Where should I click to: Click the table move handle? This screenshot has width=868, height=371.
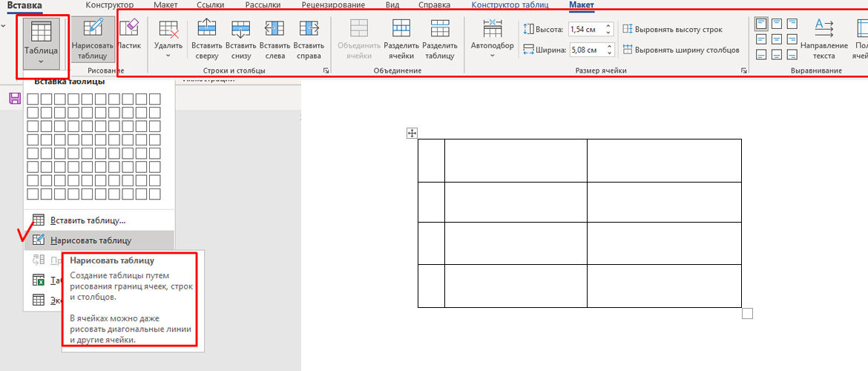(x=412, y=134)
